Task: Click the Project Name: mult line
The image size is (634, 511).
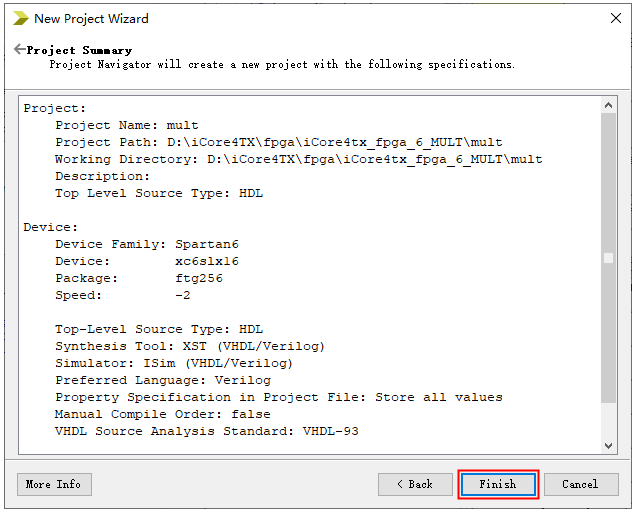Action: click(126, 125)
